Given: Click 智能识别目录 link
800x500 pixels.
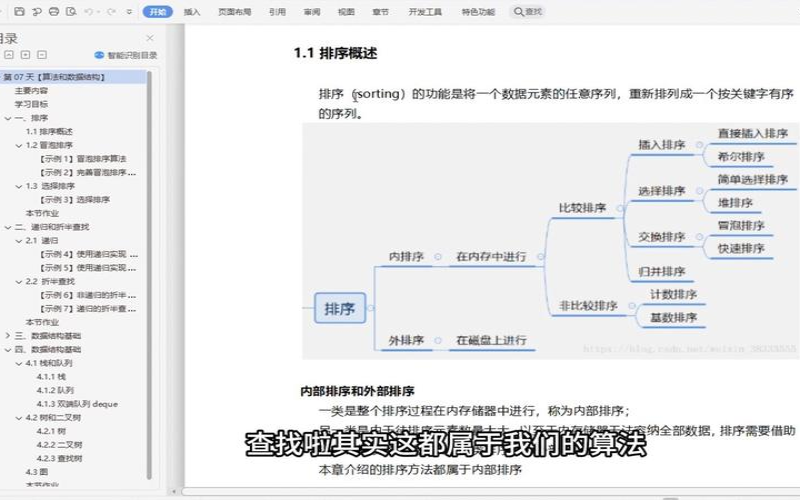Looking at the screenshot, I should [x=126, y=55].
